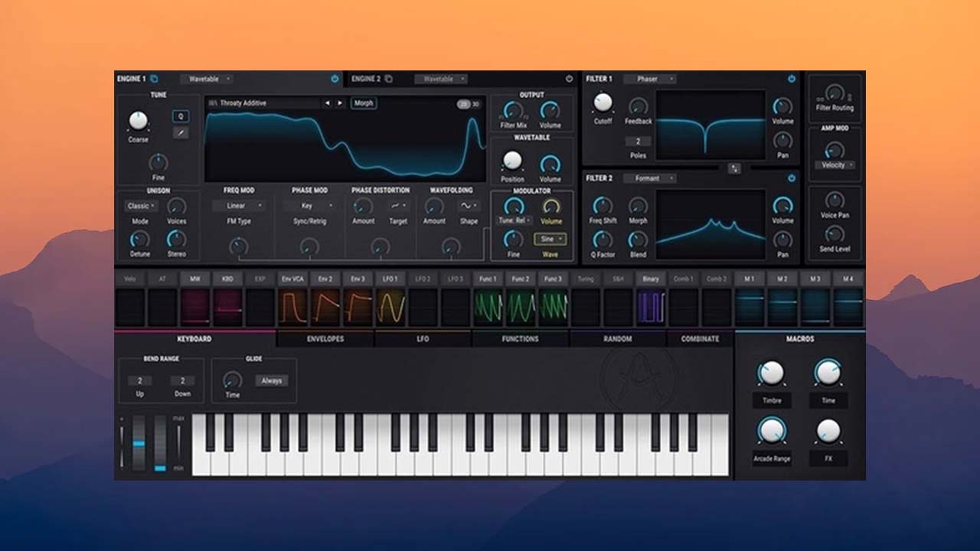Open the FM Type Linear dropdown
Viewport: 980px width, 551px height.
(239, 206)
